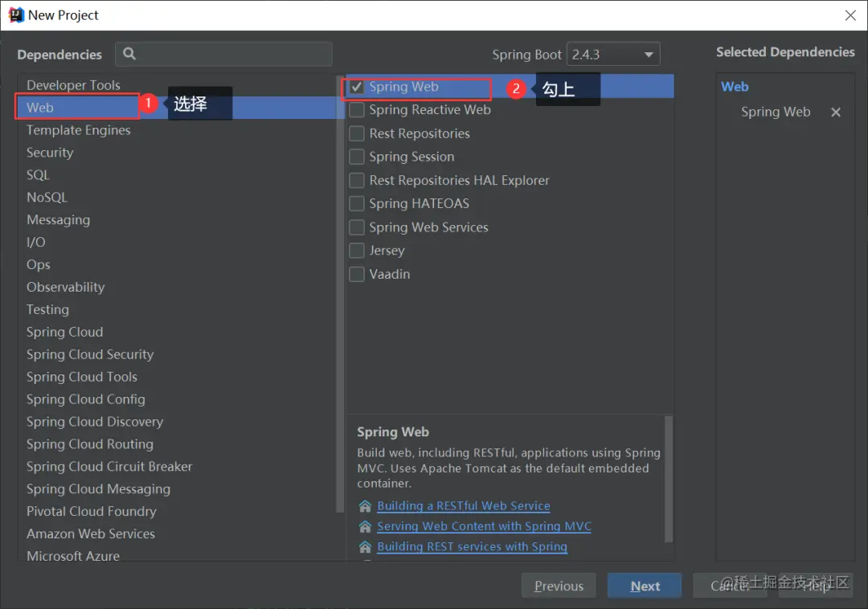Open Building REST services with Spring link

point(473,547)
